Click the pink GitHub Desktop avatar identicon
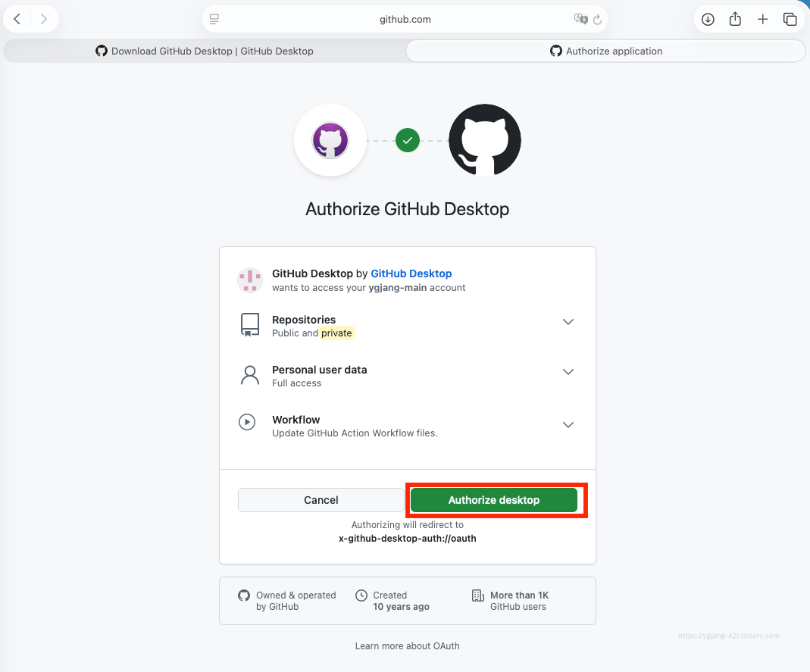Viewport: 810px width, 672px height. [250, 280]
